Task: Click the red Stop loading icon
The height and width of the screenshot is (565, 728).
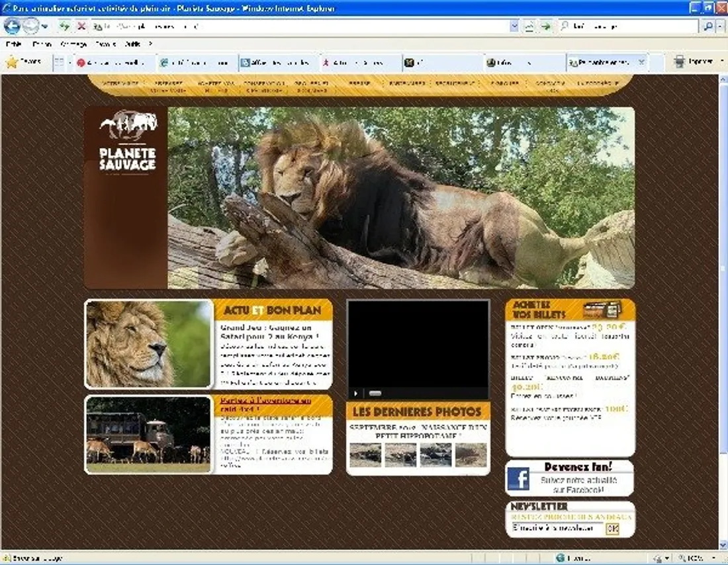Action: coord(81,26)
